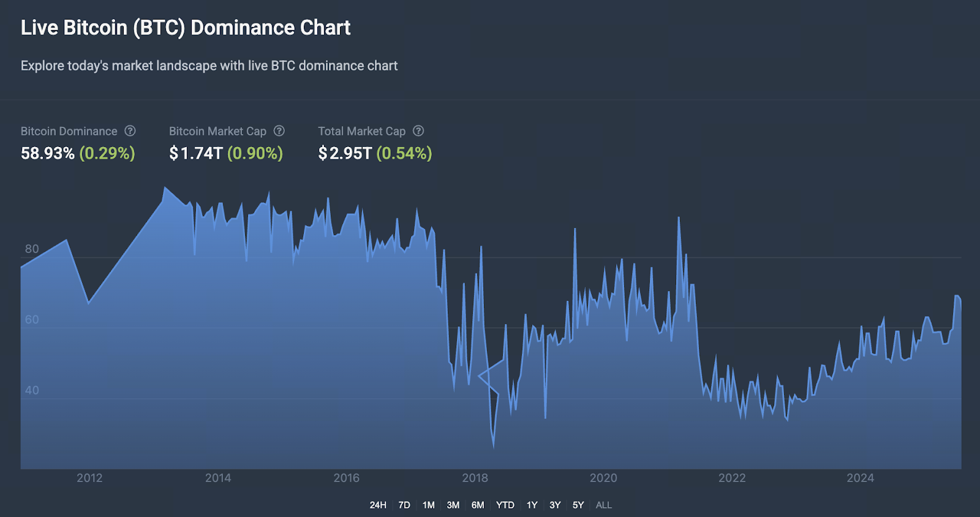
Task: Click the Bitcoin Market Cap help icon
Action: (x=279, y=131)
